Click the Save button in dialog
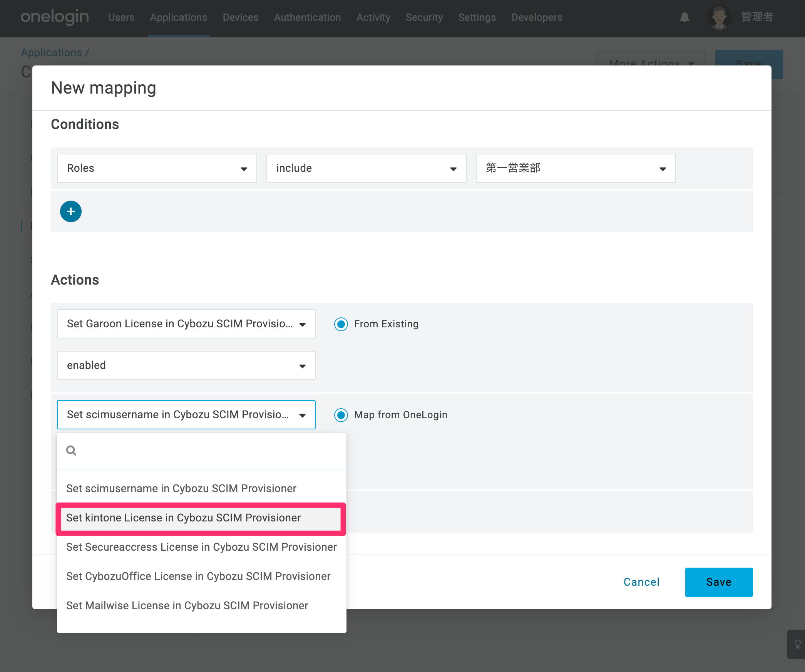This screenshot has height=672, width=805. 719,582
